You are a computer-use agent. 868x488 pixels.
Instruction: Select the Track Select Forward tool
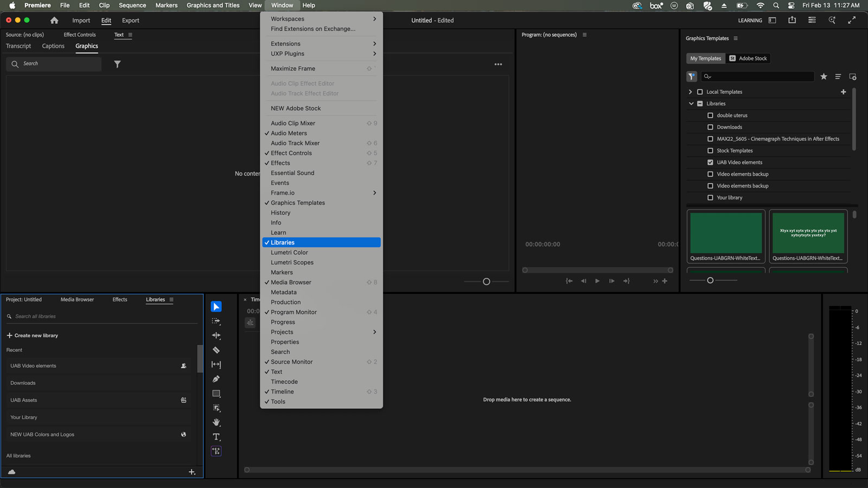pyautogui.click(x=216, y=322)
